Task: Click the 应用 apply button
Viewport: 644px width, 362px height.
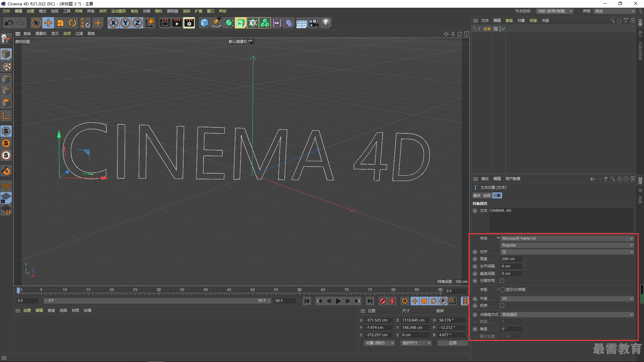Action: (x=453, y=343)
